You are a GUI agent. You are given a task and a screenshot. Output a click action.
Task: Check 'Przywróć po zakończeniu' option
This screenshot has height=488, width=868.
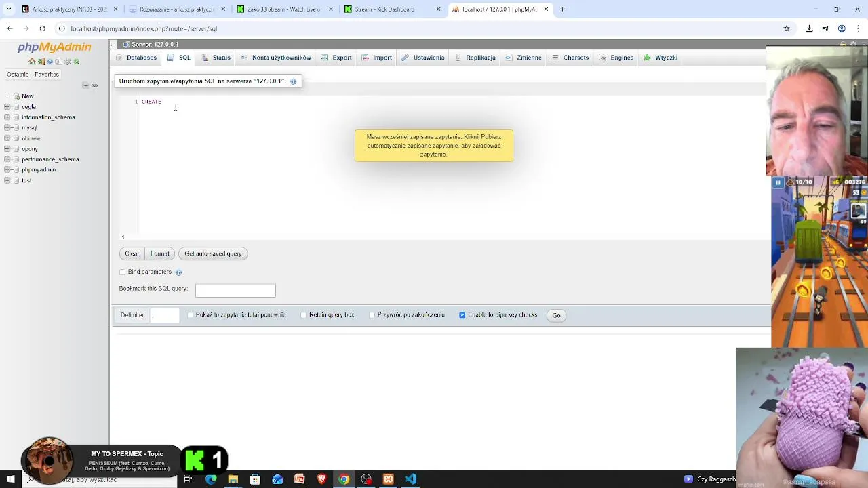[372, 315]
